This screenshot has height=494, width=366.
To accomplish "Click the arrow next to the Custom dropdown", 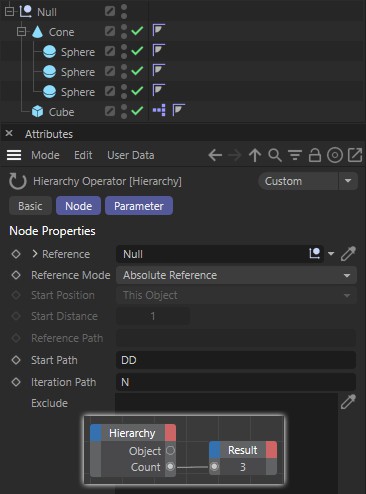I will (x=348, y=181).
